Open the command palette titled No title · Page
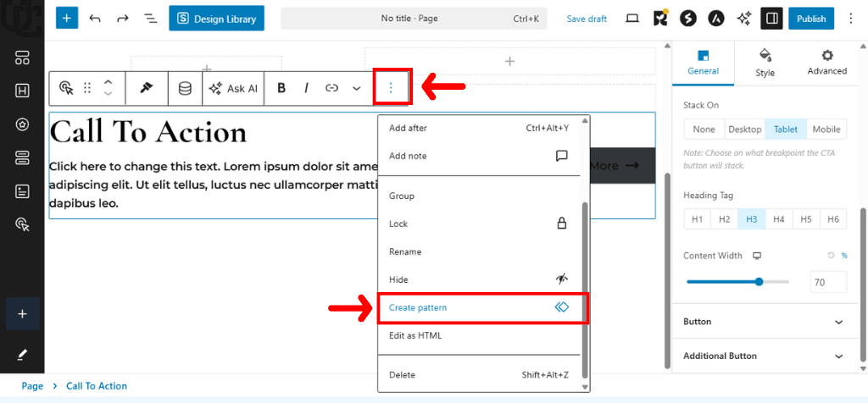 [414, 19]
